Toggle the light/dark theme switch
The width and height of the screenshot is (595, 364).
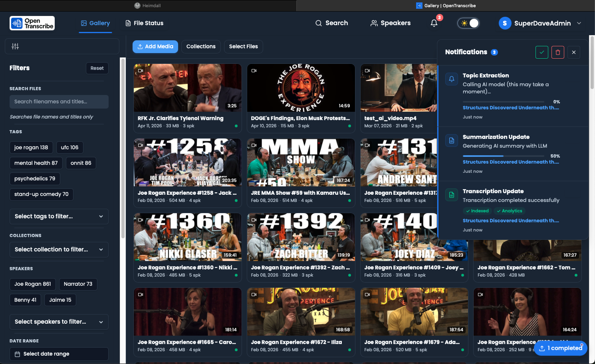(468, 23)
